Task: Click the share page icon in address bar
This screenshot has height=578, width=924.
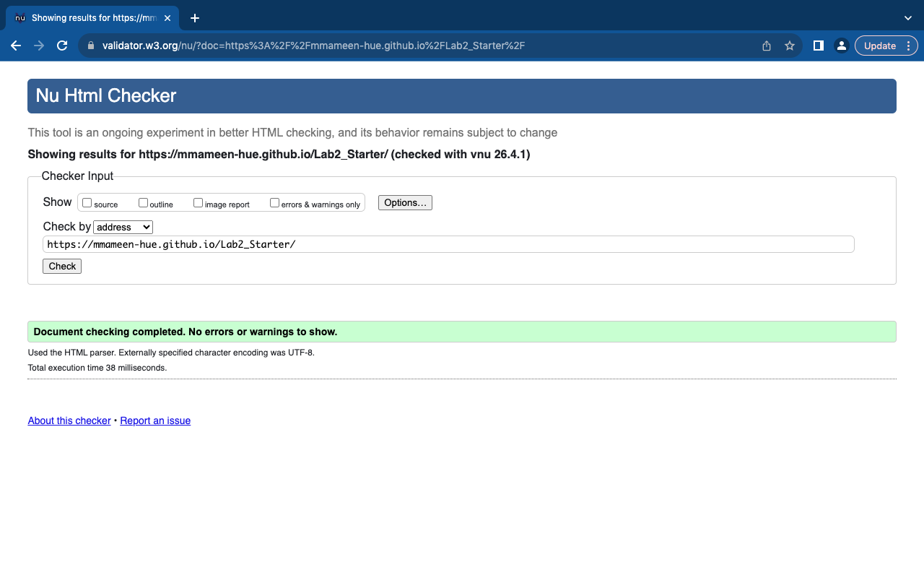Action: [x=767, y=46]
